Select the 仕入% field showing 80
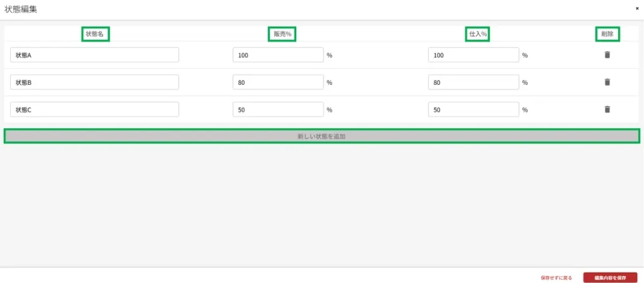Screen dimensions: 644x283 [x=473, y=82]
